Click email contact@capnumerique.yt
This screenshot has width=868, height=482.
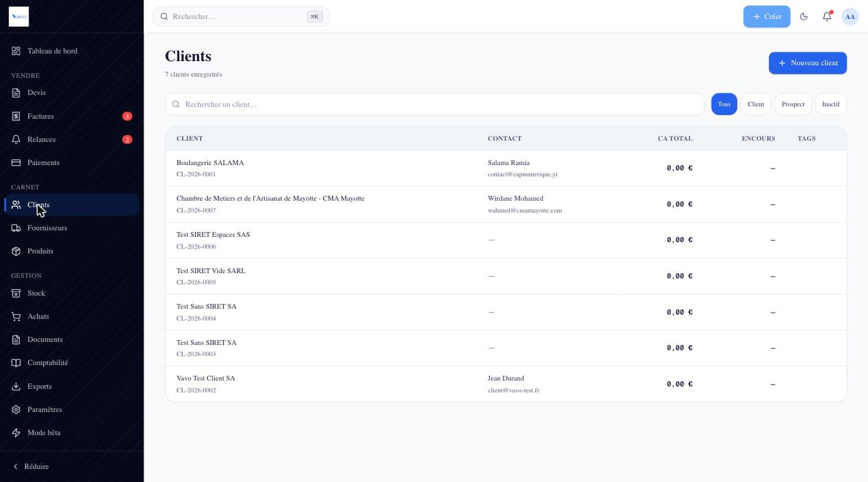[x=522, y=175]
